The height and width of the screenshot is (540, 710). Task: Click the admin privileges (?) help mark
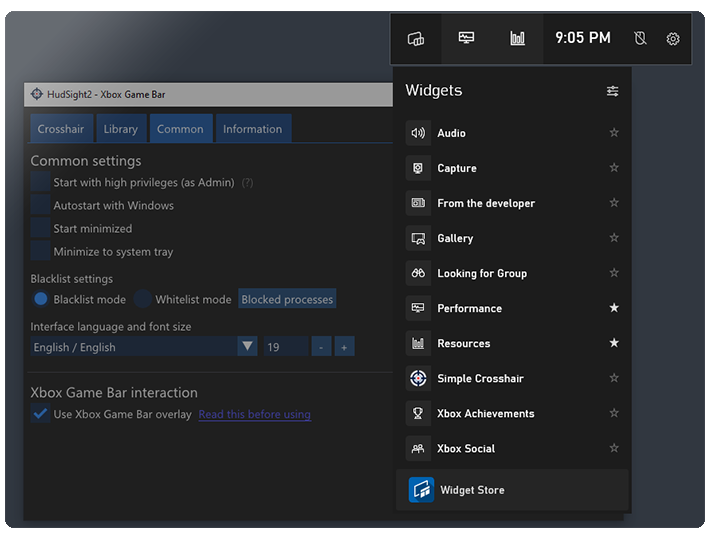[x=247, y=182]
